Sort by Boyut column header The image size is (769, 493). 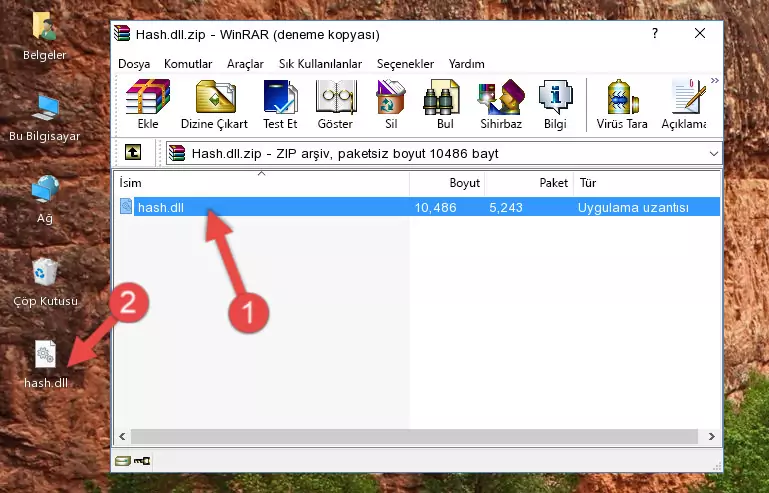click(x=447, y=183)
